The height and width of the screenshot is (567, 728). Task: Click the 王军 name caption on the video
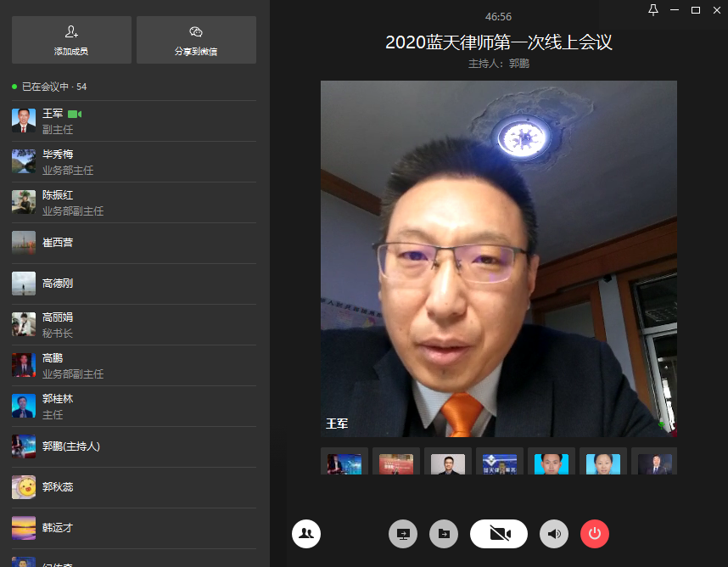(337, 424)
